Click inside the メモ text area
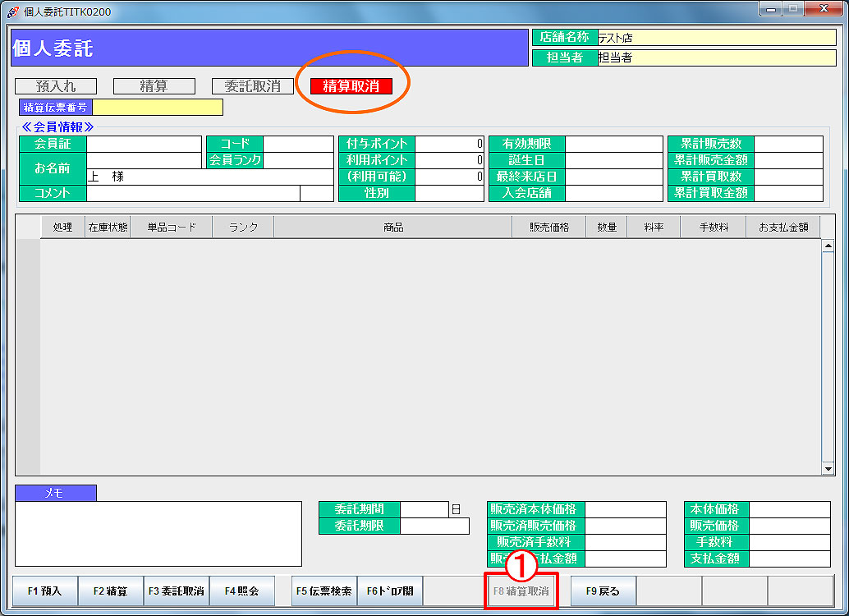Image resolution: width=849 pixels, height=616 pixels. (158, 533)
